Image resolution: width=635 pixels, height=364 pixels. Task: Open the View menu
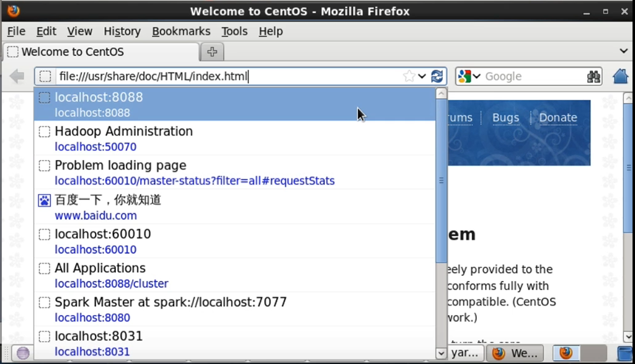click(79, 31)
